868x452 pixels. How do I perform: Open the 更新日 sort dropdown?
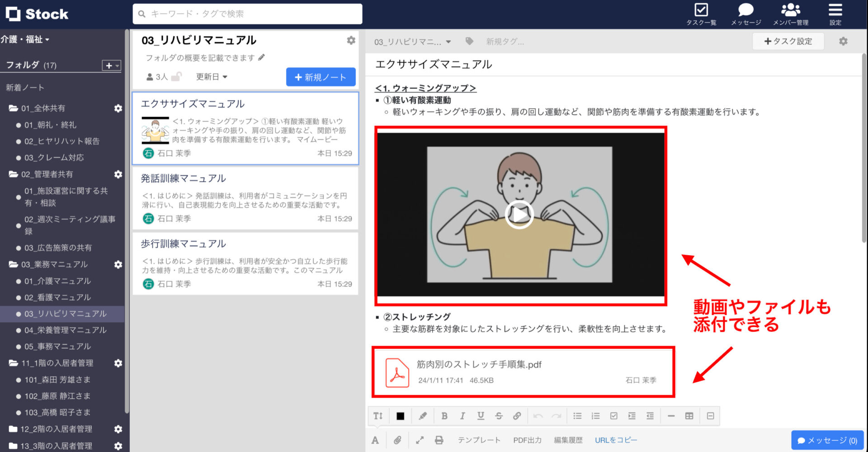click(212, 77)
